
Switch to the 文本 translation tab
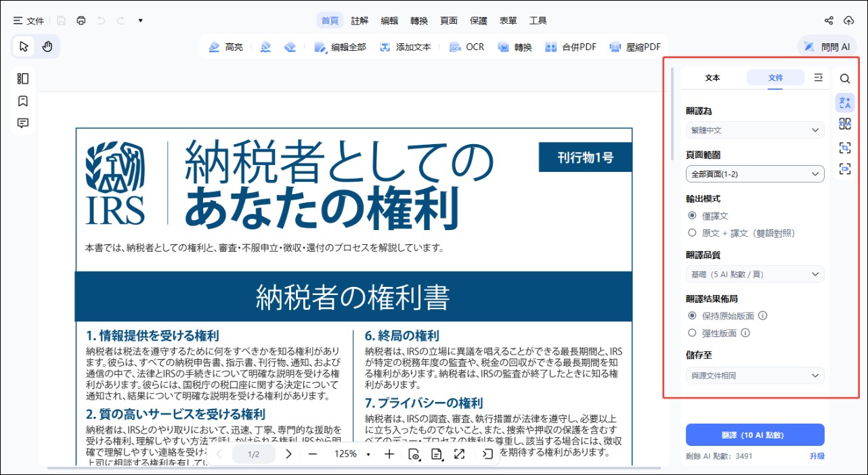click(x=713, y=78)
